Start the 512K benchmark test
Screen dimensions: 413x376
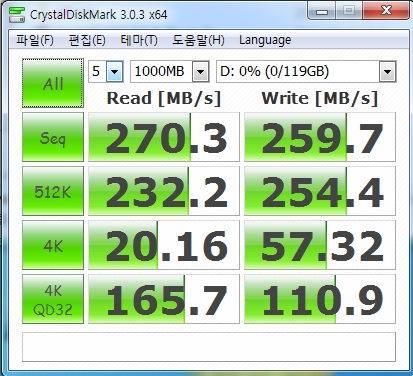(53, 191)
